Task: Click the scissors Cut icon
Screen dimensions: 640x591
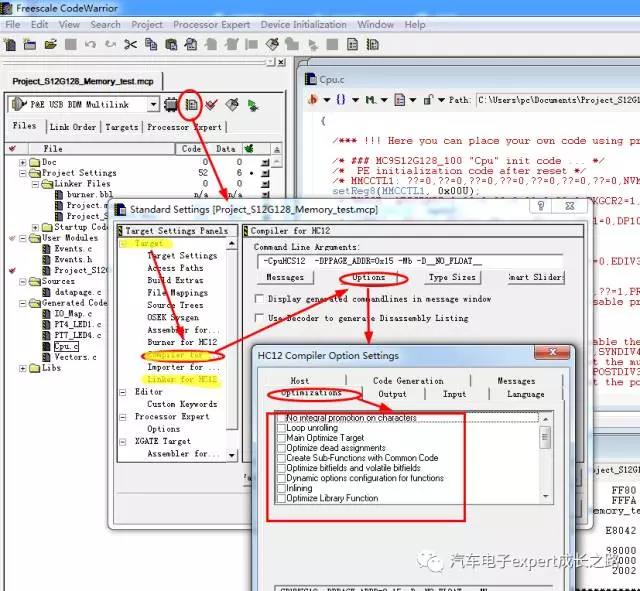Action: click(131, 44)
